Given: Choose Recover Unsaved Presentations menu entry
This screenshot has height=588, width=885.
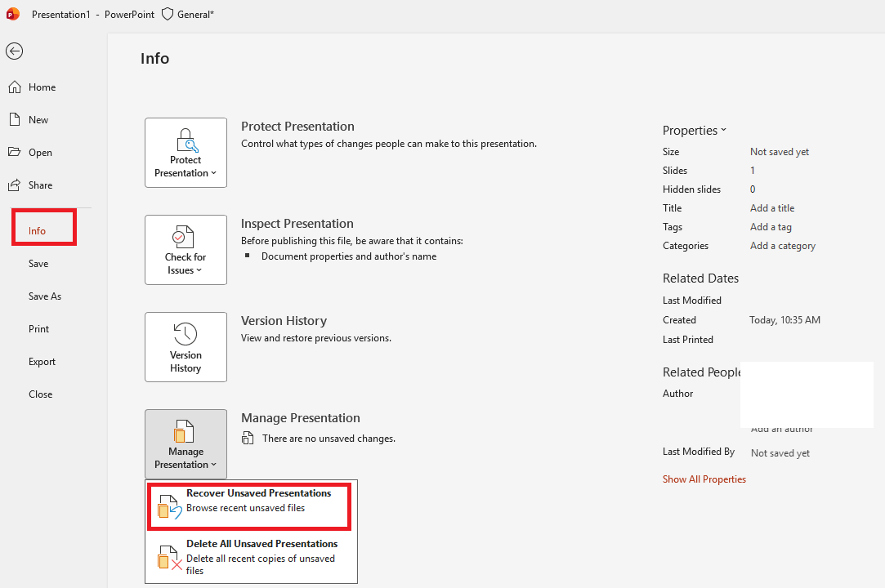Looking at the screenshot, I should pyautogui.click(x=249, y=506).
